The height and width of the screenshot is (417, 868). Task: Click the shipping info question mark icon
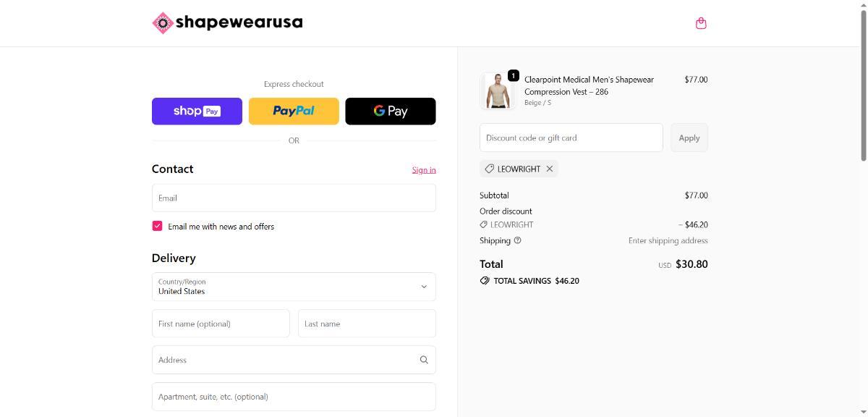pos(517,240)
